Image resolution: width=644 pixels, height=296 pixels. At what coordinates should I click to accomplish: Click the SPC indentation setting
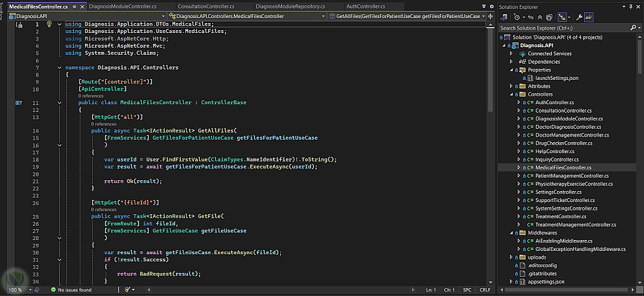pos(468,290)
